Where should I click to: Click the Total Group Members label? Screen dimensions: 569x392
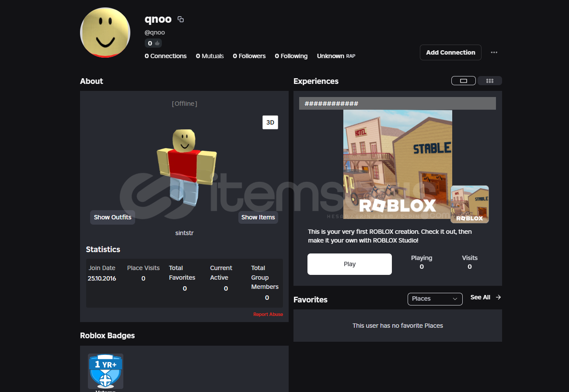265,278
